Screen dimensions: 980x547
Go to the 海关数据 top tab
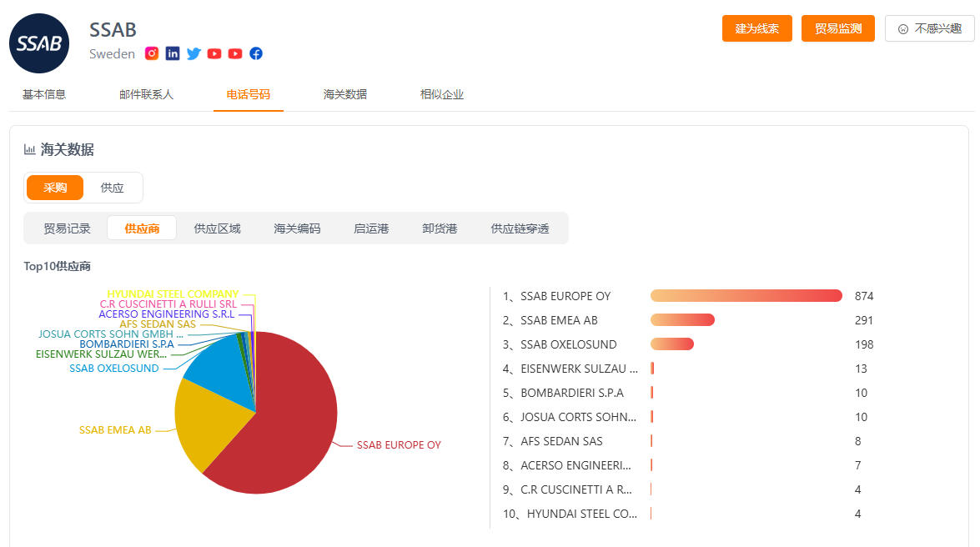point(345,94)
